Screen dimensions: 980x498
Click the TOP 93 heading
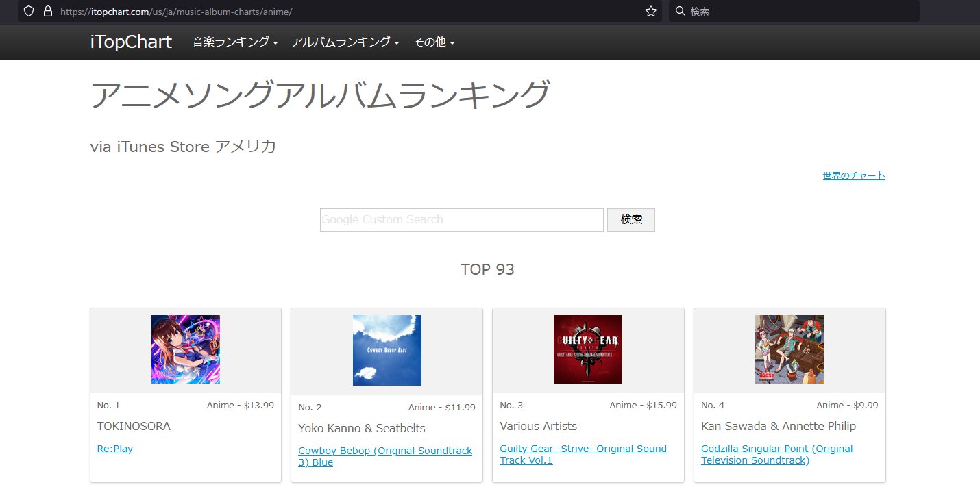487,269
